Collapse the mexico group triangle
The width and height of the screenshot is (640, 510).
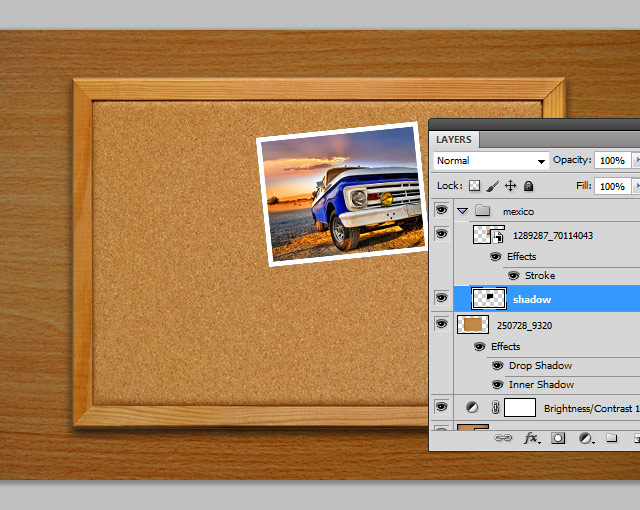[x=462, y=211]
